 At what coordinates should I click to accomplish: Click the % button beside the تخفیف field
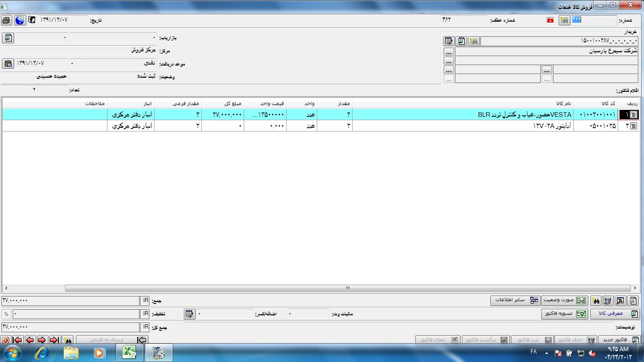click(x=6, y=313)
